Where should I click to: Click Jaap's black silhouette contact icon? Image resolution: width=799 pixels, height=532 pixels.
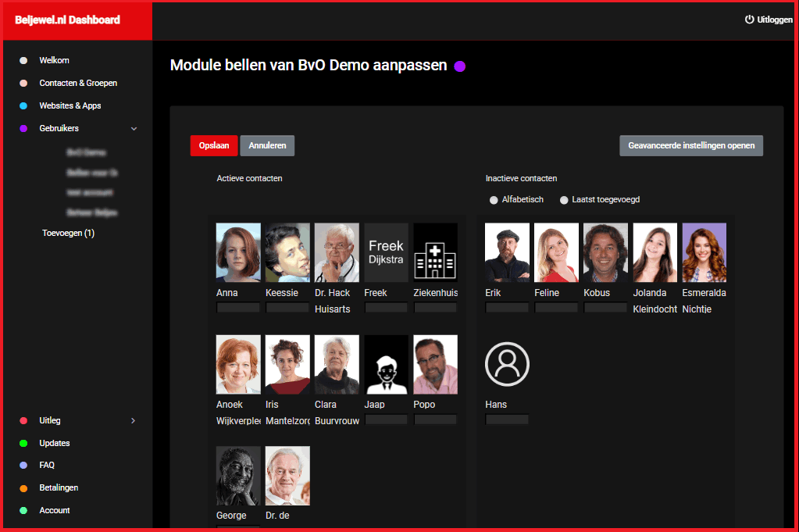386,365
